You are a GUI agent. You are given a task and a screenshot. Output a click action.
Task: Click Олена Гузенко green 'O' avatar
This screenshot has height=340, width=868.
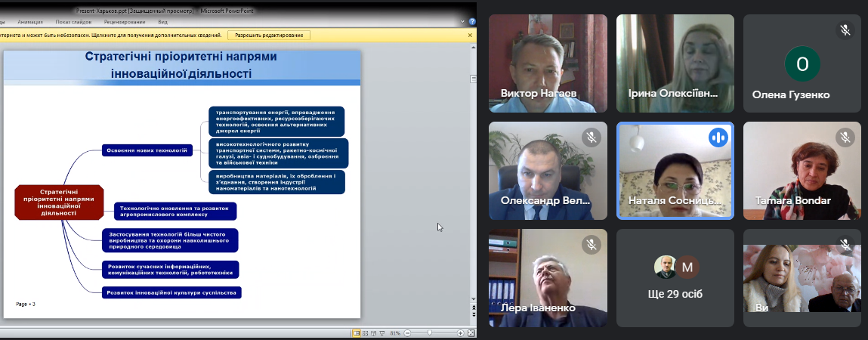coord(802,65)
